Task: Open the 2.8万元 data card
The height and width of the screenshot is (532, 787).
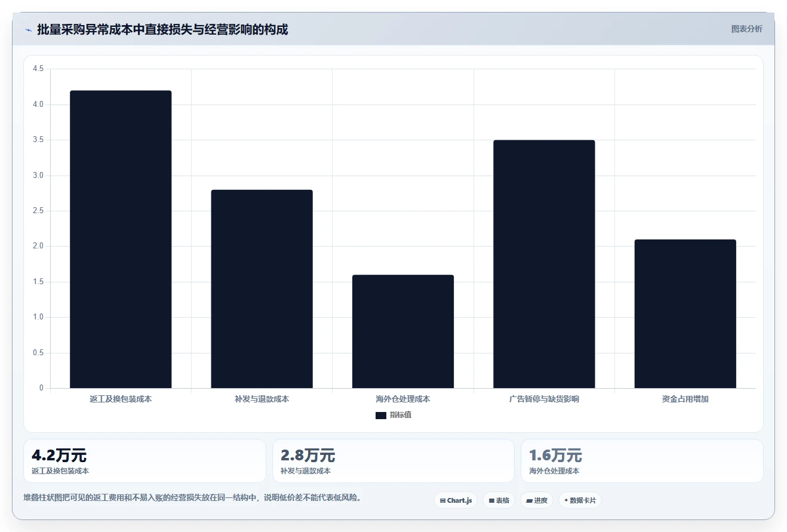Action: point(393,461)
